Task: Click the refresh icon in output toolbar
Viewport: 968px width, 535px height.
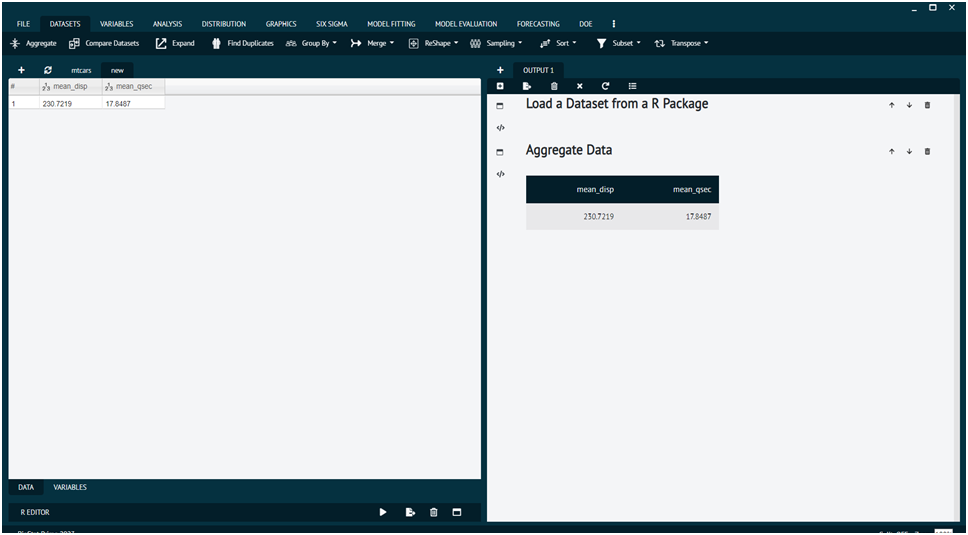Action: [x=605, y=86]
